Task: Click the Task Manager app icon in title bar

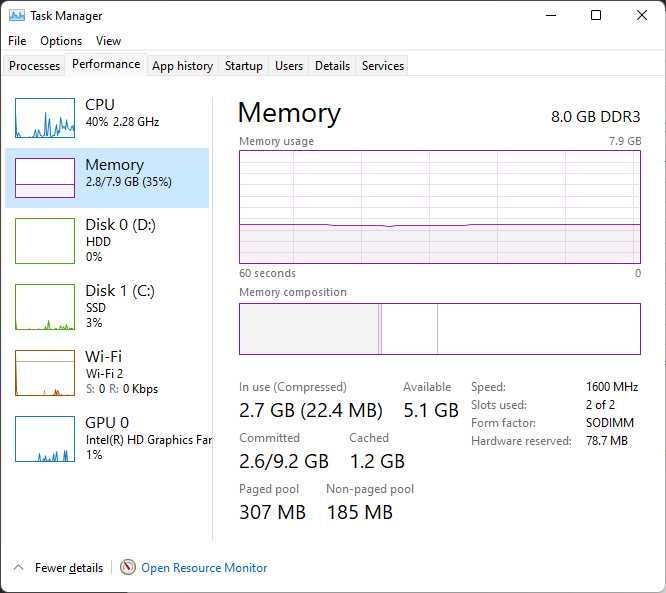Action: point(16,16)
